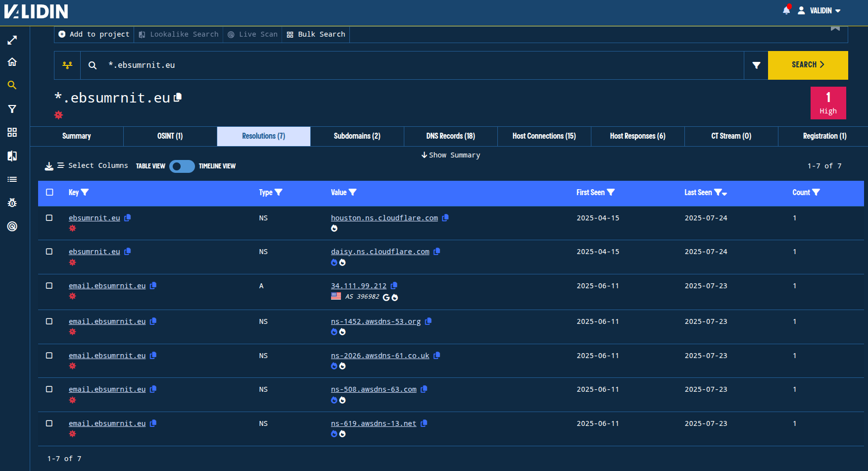Check the ns-1452.awsdns-53.org row checkbox
Viewport: 868px width, 471px height.
49,321
